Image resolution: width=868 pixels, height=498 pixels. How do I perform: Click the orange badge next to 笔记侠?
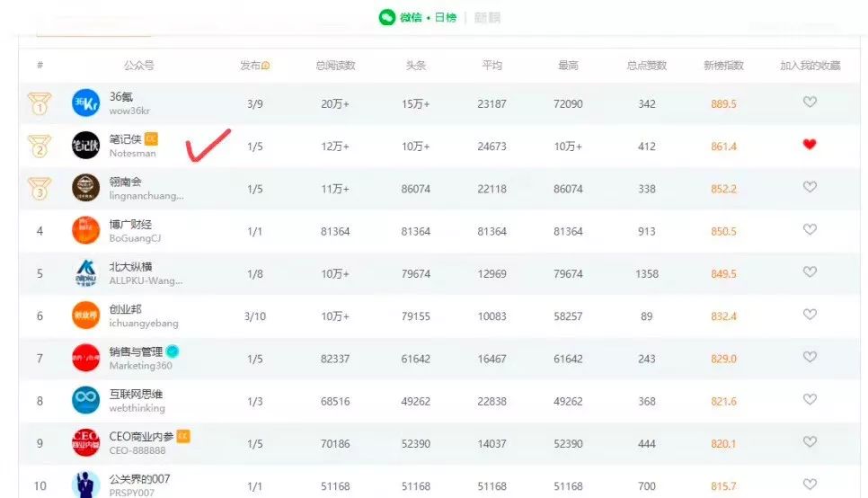151,138
